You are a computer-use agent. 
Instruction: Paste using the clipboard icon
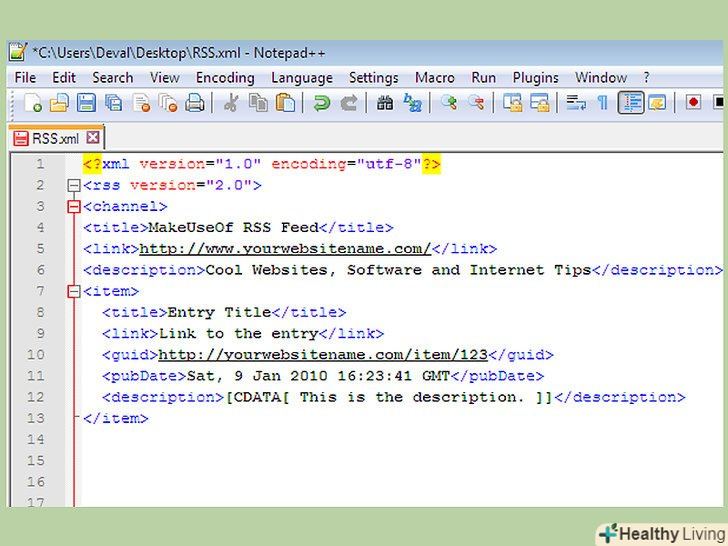tap(286, 103)
